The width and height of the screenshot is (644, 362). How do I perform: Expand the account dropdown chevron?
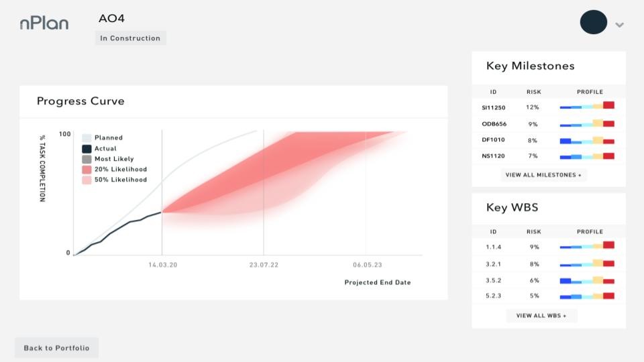click(619, 25)
